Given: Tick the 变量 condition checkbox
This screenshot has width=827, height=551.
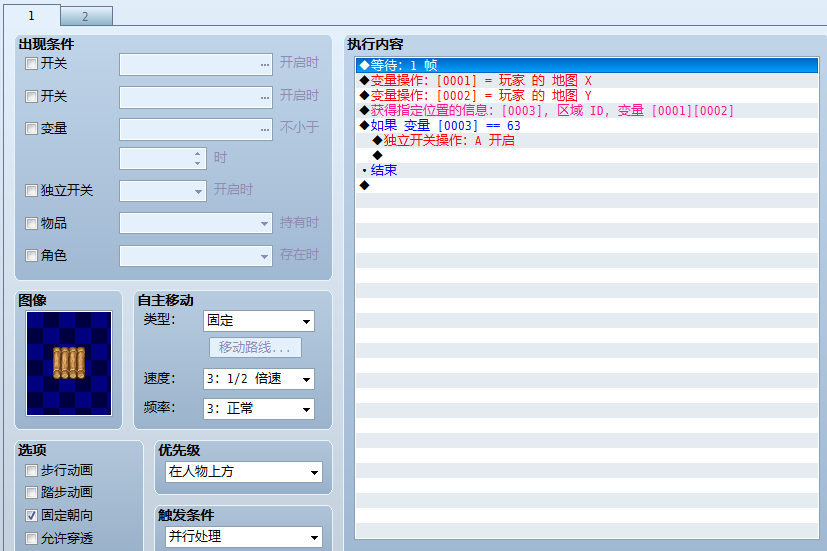Looking at the screenshot, I should click(x=32, y=129).
